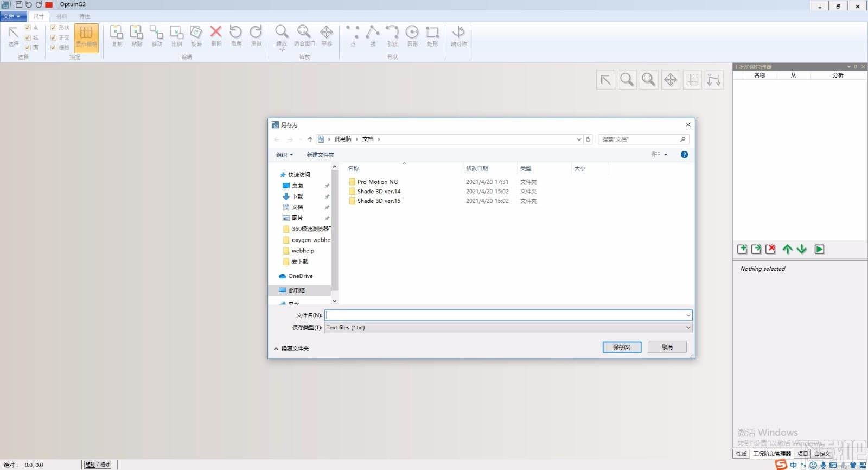The image size is (868, 470).
Task: Click the 重做 redo ribbon icon
Action: coord(256,36)
